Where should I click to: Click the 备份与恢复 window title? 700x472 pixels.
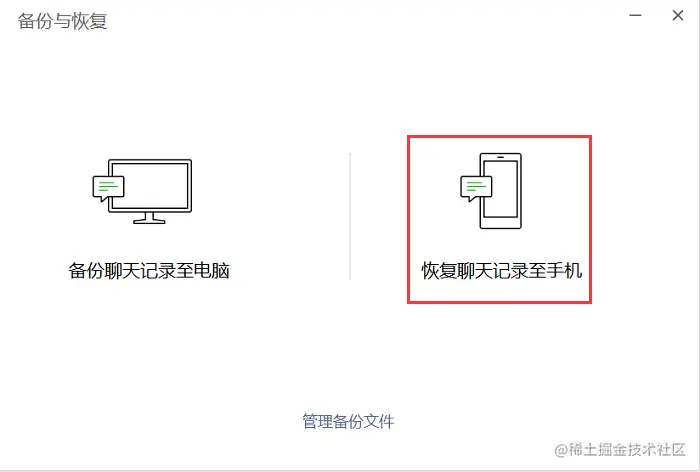pyautogui.click(x=62, y=21)
